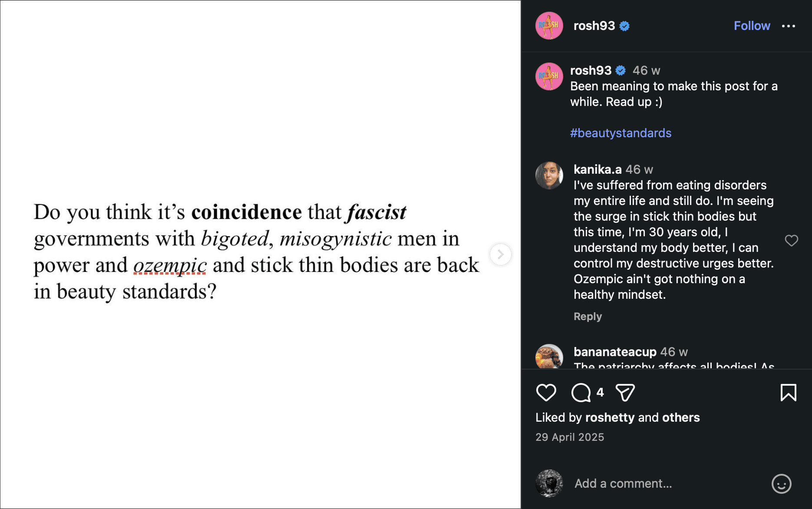Viewport: 812px width, 509px height.
Task: Open rosh93 profile picture in header
Action: click(549, 26)
